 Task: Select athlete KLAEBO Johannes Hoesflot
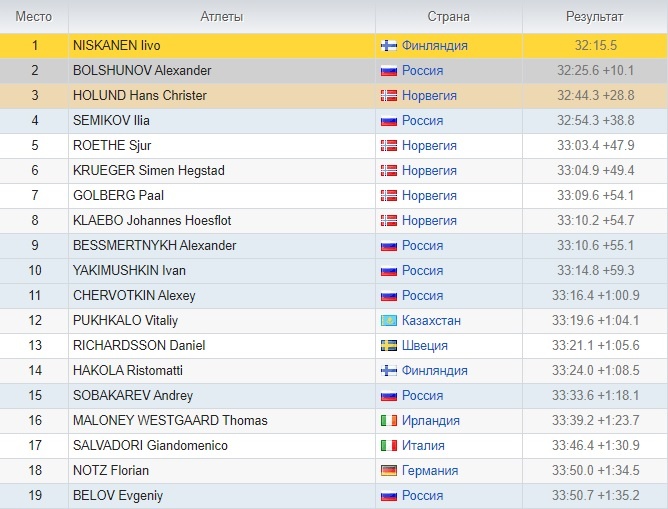[x=152, y=221]
